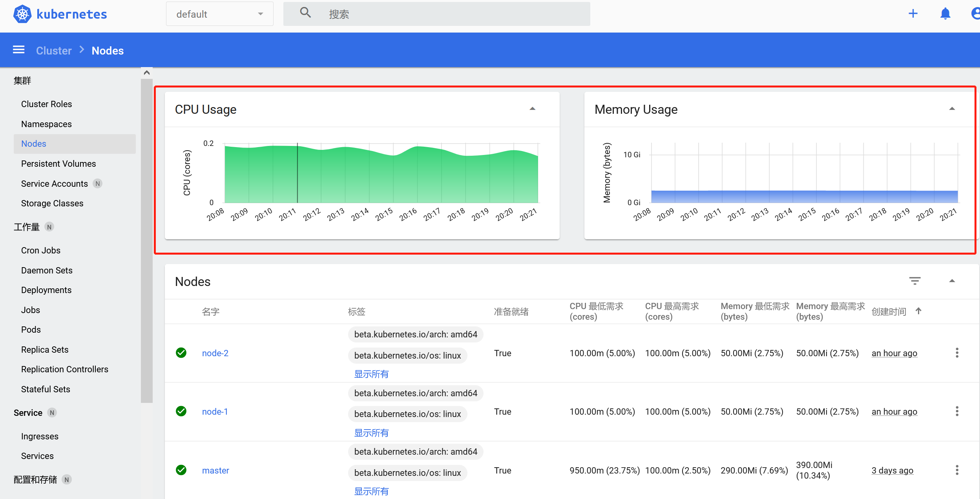The height and width of the screenshot is (499, 980).
Task: Toggle sort arrow on creation time column
Action: (918, 311)
